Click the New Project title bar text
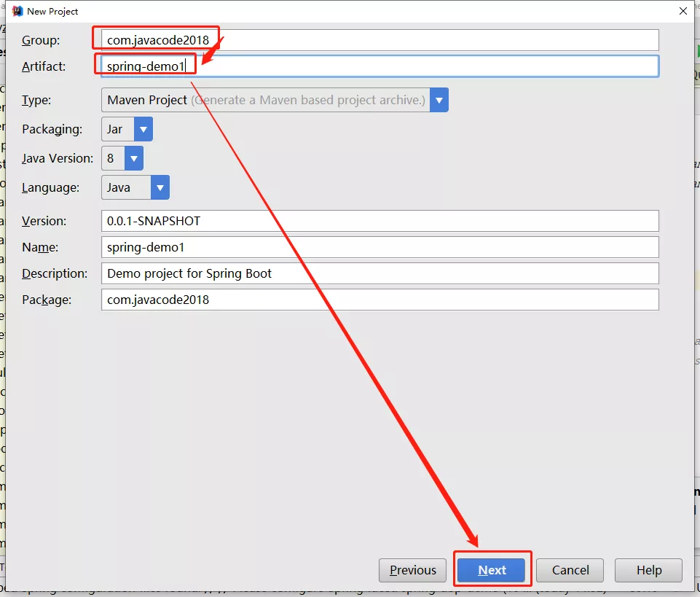The width and height of the screenshot is (700, 597). (x=52, y=12)
